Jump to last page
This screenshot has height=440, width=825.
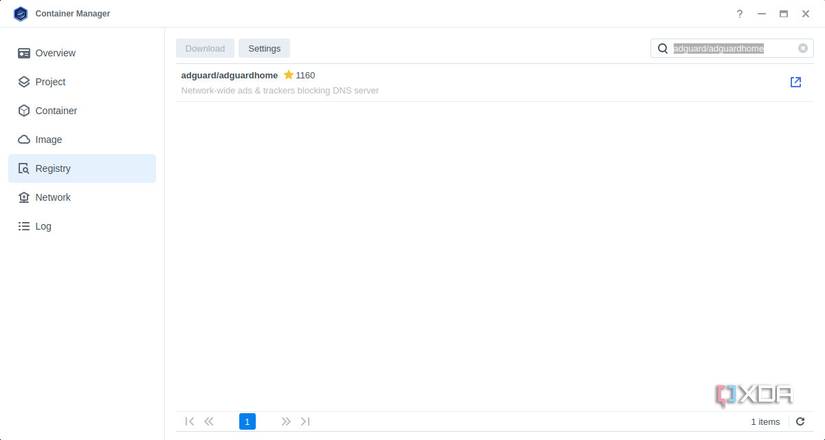click(x=305, y=422)
